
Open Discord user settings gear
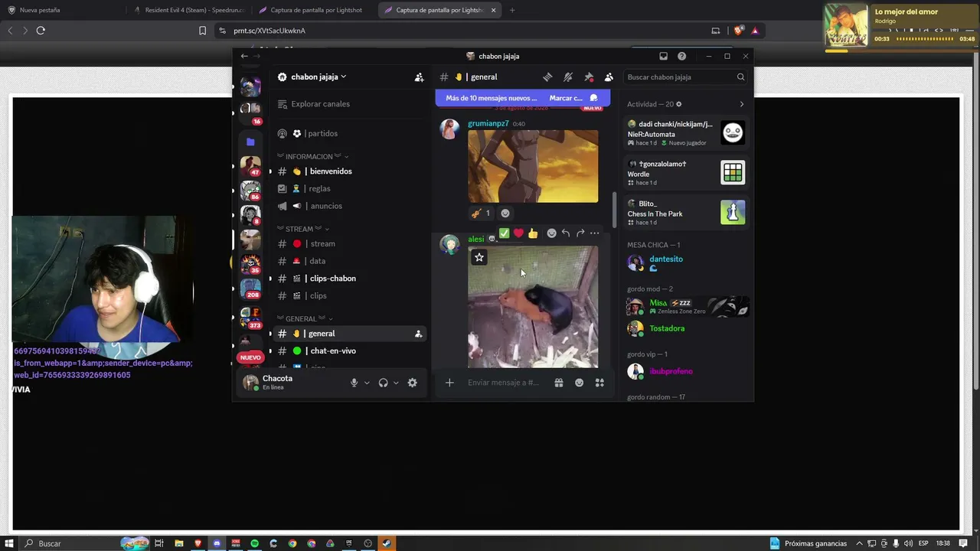[413, 383]
